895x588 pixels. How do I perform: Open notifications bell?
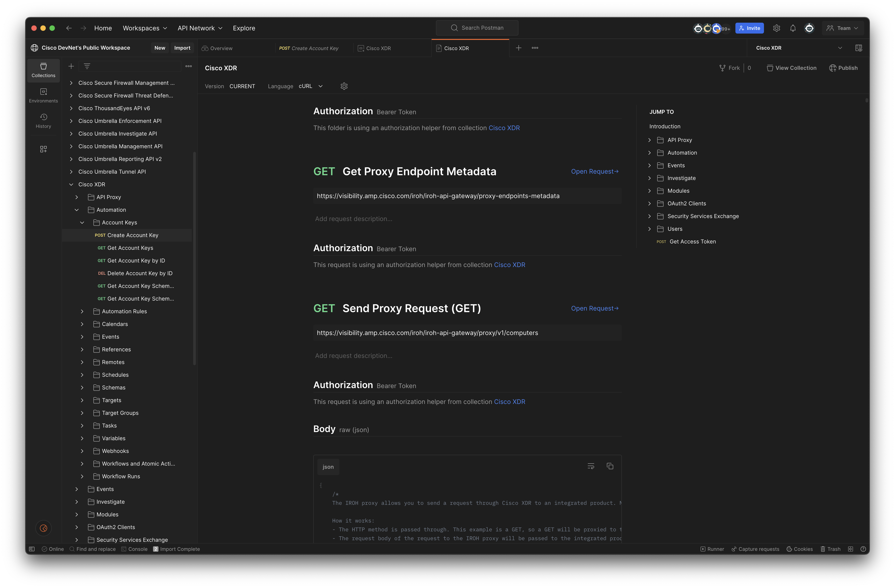click(793, 28)
